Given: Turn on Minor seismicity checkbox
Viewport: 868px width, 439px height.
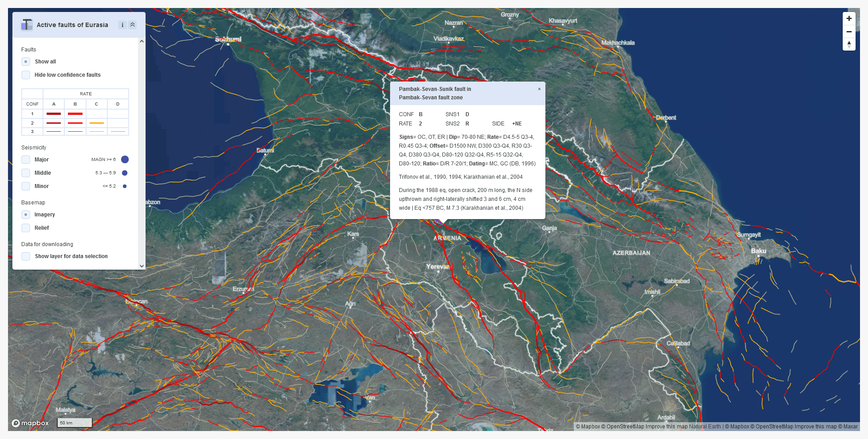Looking at the screenshot, I should (26, 186).
